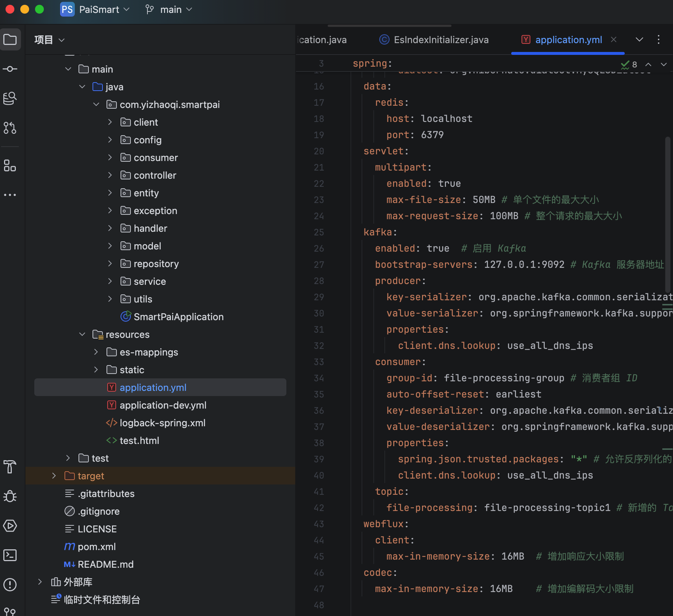Open the Commit tool window icon
Screen dimensions: 673x616
pyautogui.click(x=10, y=69)
